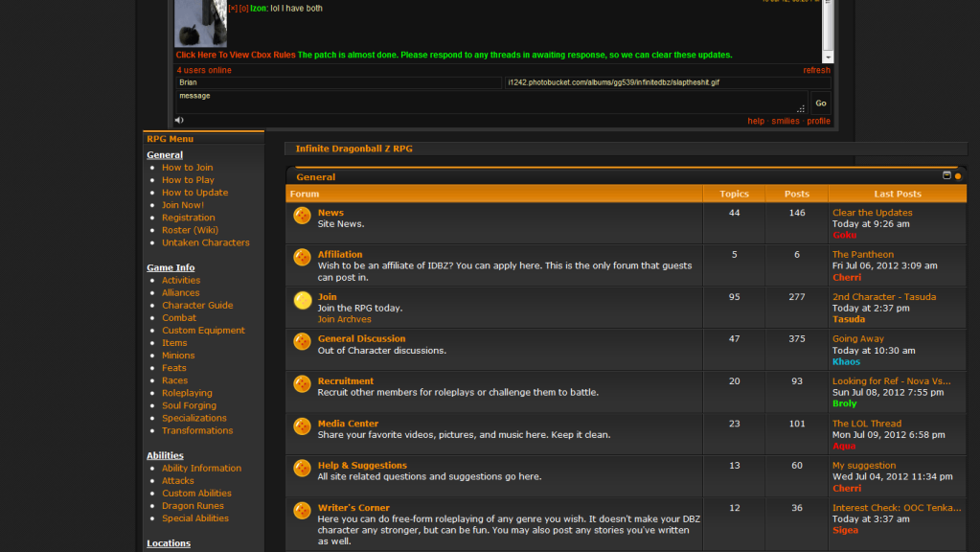
Task: Open How to Play in RPG Menu
Action: pos(188,180)
